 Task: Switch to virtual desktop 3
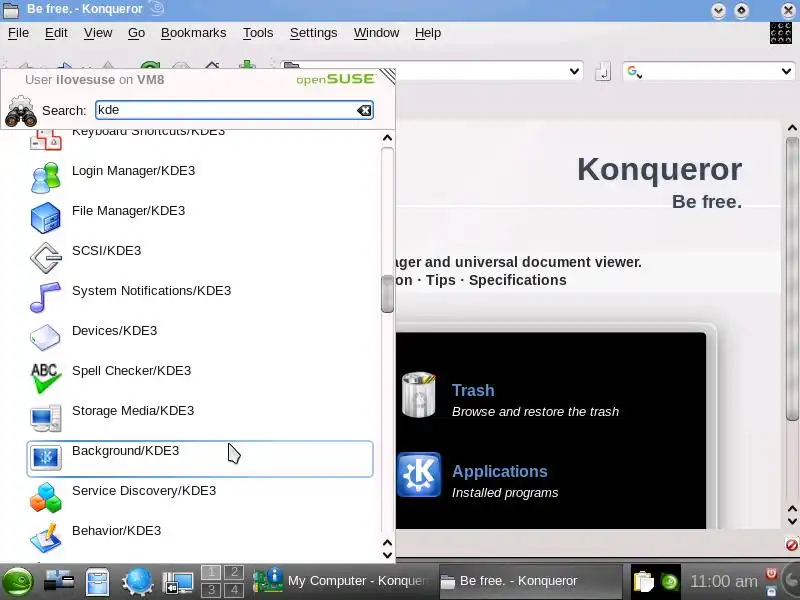click(211, 590)
